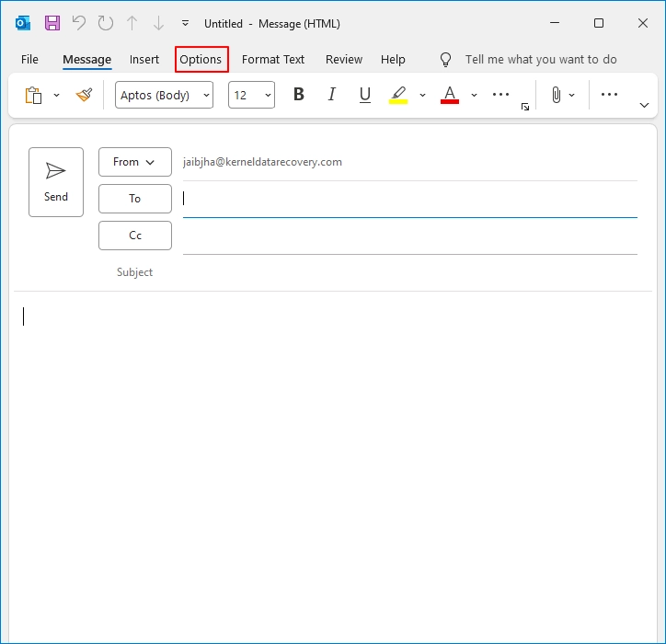
Task: Maximize the message window
Action: (599, 23)
